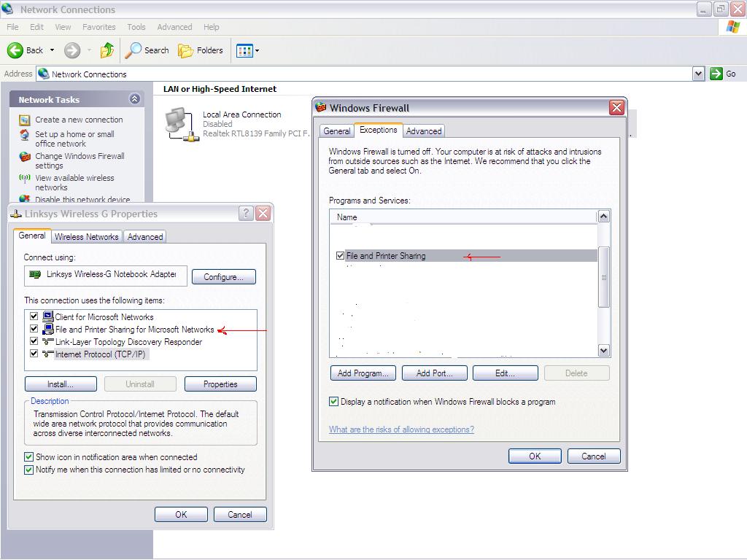Open the Search toolbar tool
Image resolution: width=747 pixels, height=560 pixels.
147,50
